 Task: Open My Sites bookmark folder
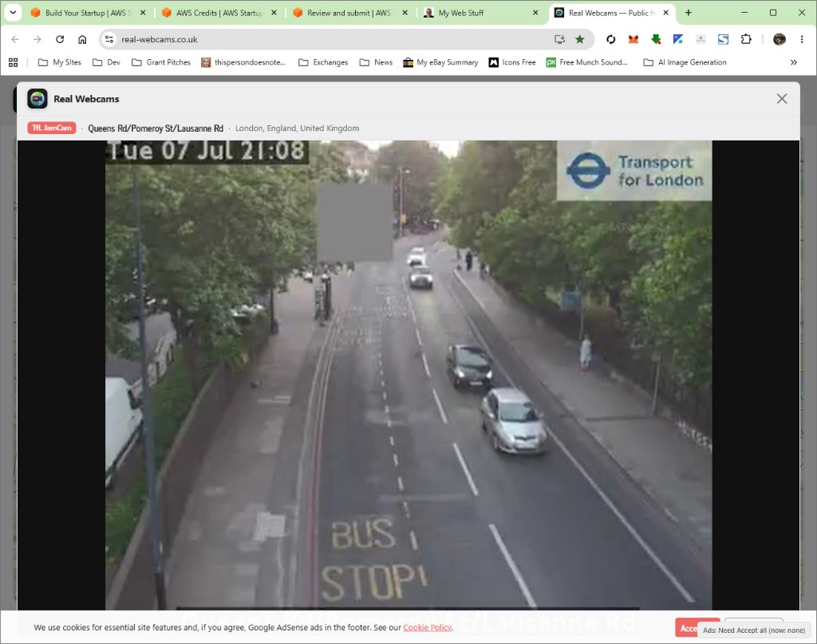coord(60,62)
